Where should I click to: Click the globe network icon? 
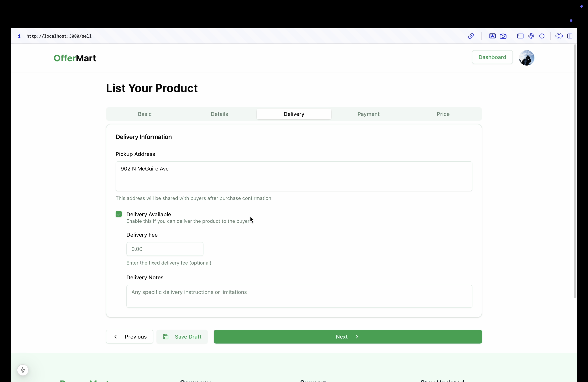531,36
